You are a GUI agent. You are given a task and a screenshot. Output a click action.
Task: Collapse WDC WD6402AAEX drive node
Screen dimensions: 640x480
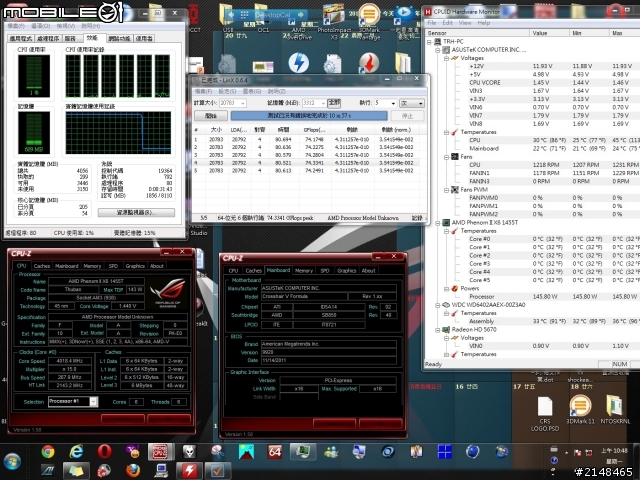438,305
